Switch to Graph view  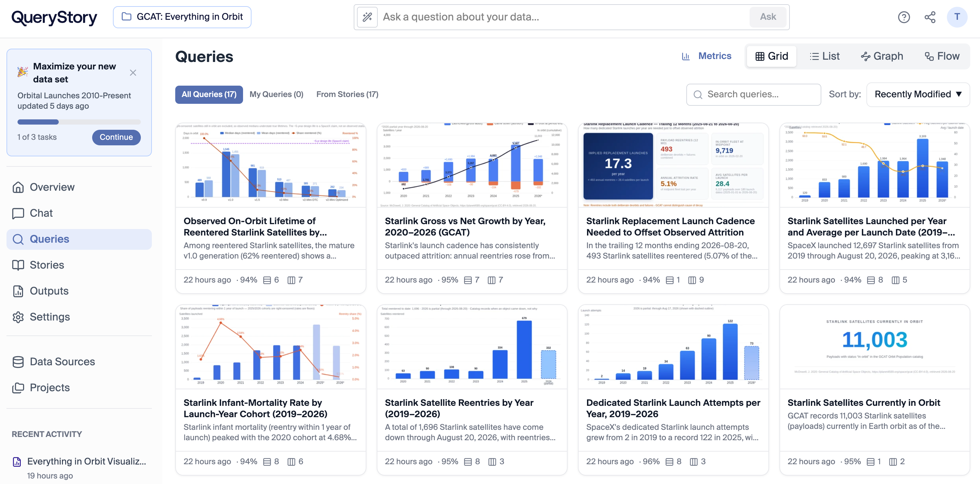[x=881, y=56]
